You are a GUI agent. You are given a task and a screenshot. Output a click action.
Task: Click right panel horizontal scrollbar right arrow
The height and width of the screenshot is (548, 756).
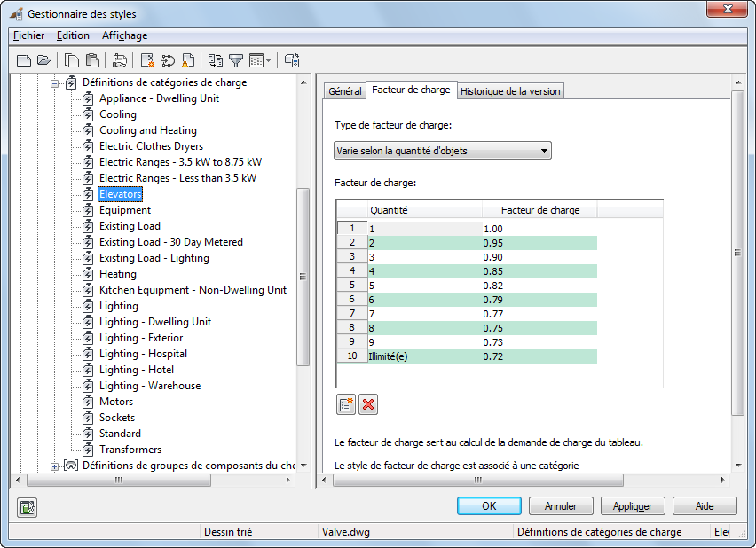point(722,480)
